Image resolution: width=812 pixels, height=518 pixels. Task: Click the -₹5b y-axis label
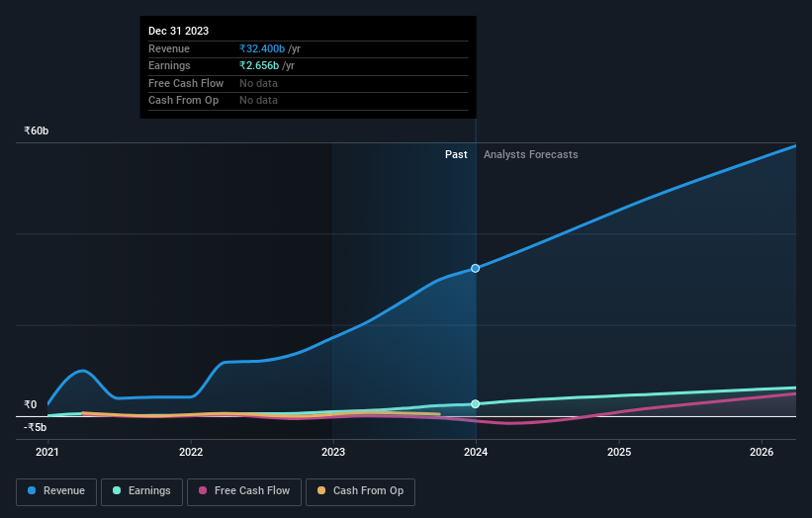tap(36, 427)
